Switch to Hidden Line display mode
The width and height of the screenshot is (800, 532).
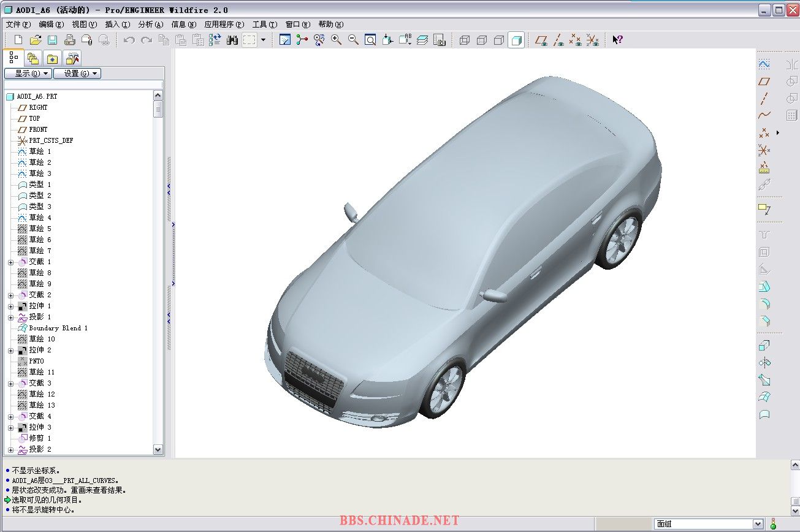coord(482,40)
